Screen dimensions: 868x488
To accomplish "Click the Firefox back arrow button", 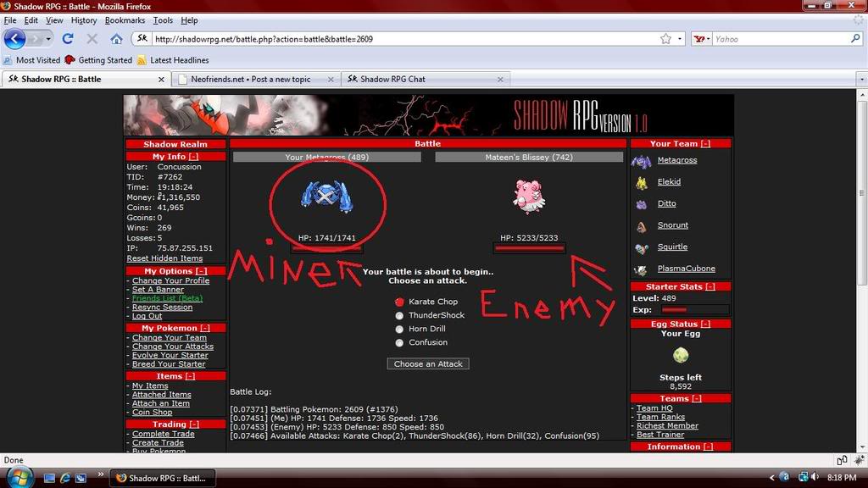I will [x=14, y=39].
